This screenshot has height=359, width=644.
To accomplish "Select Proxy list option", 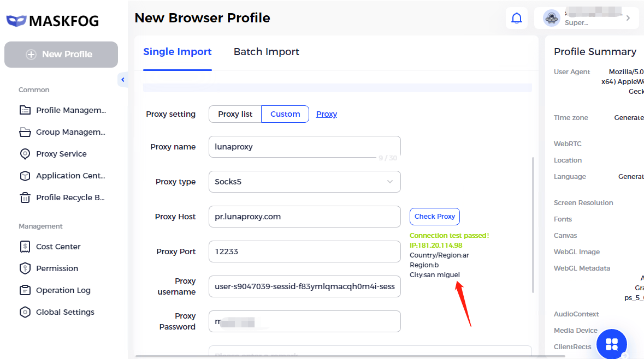I will pyautogui.click(x=235, y=114).
